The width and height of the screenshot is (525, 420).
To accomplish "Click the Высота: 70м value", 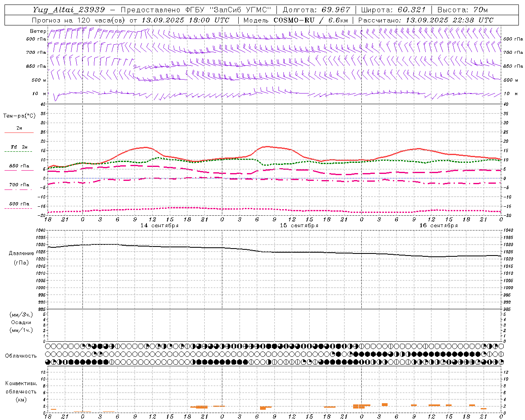I will click(463, 10).
